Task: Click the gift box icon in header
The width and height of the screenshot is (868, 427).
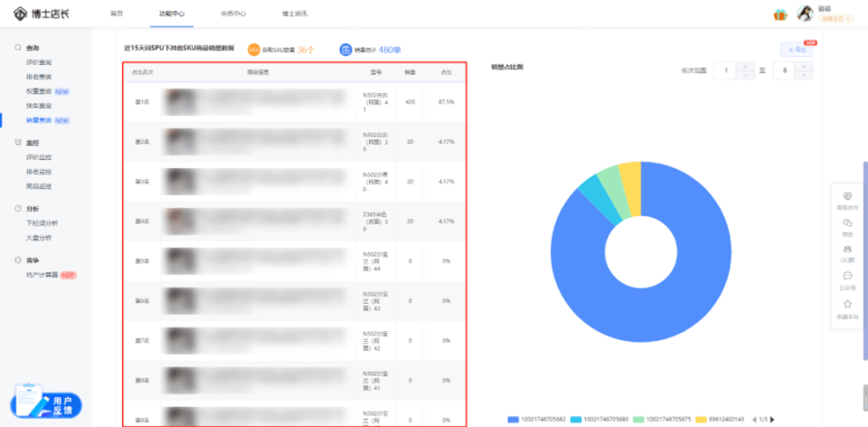Action: pyautogui.click(x=779, y=14)
